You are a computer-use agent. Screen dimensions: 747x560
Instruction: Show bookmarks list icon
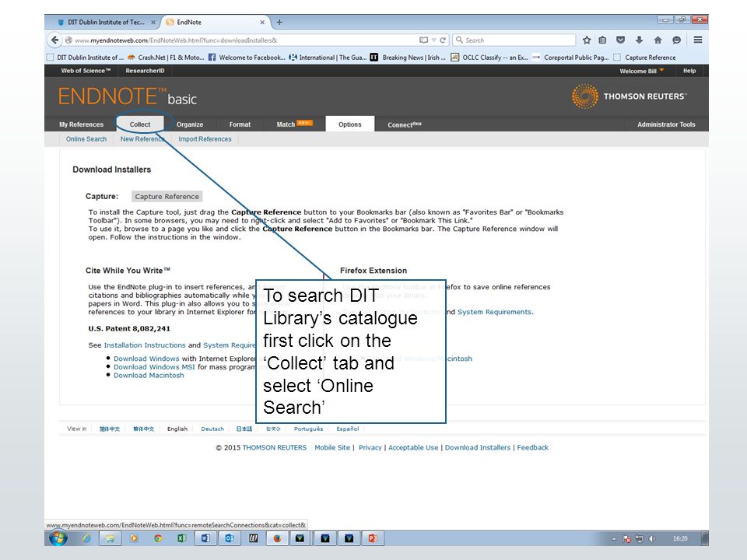click(x=602, y=40)
